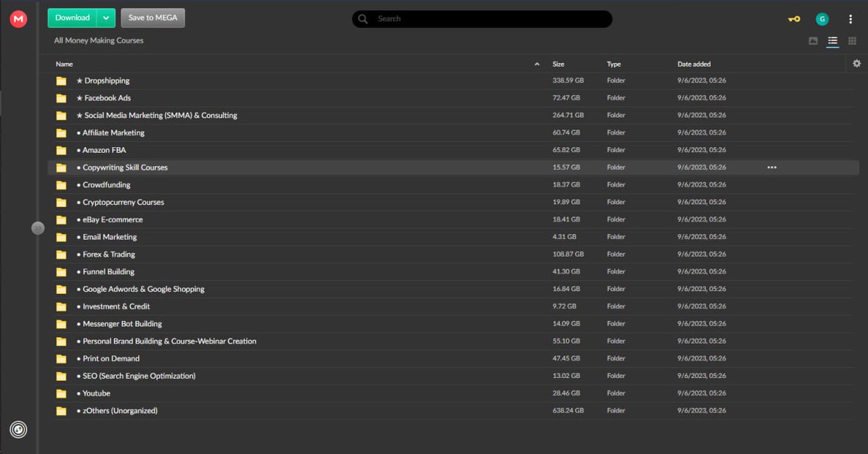Select the Dropshipping folder icon

click(x=61, y=81)
